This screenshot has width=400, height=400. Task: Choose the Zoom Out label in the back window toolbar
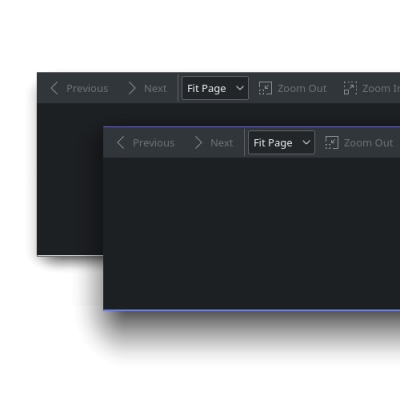[302, 88]
